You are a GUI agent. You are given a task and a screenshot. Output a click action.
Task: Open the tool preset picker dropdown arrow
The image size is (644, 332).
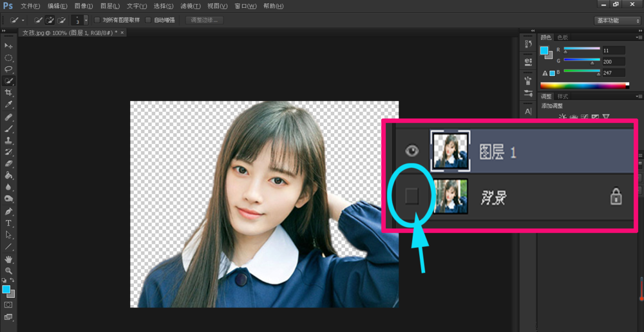coord(23,20)
